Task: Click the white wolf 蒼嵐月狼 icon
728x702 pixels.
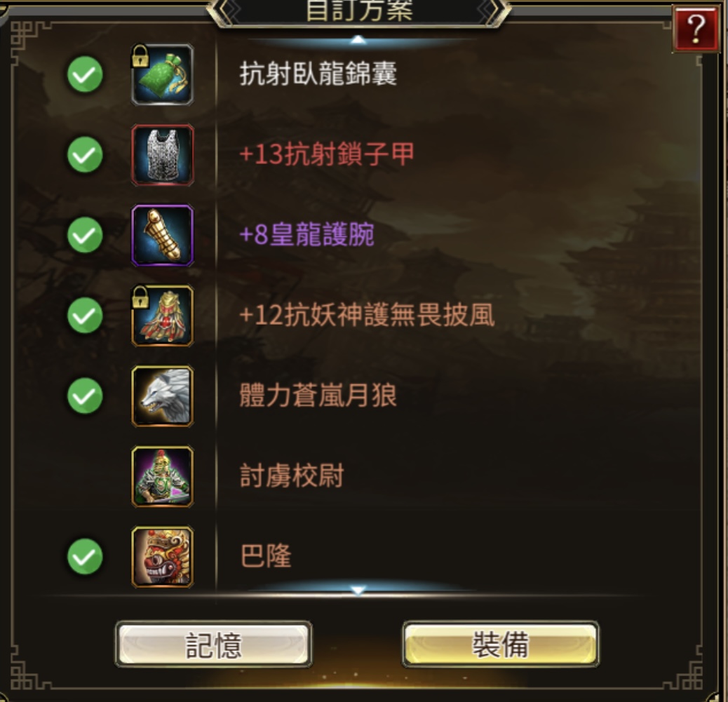Action: tap(163, 396)
